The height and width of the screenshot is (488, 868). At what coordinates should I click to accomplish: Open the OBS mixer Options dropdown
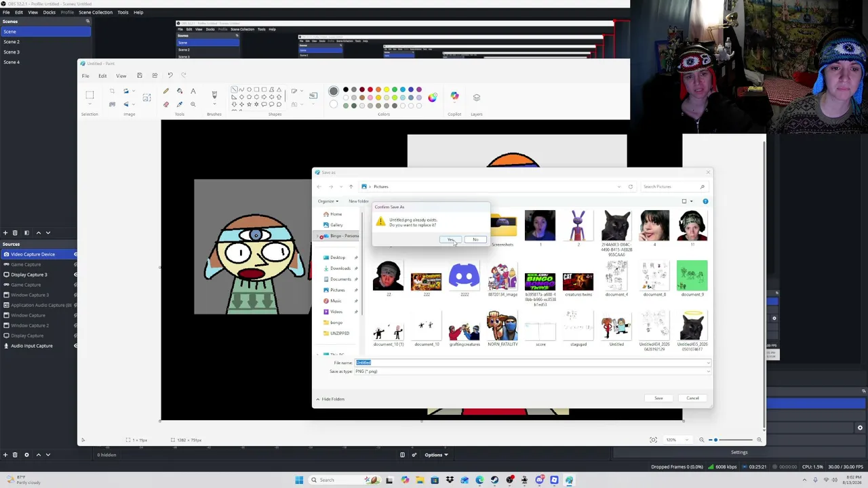[x=436, y=455]
